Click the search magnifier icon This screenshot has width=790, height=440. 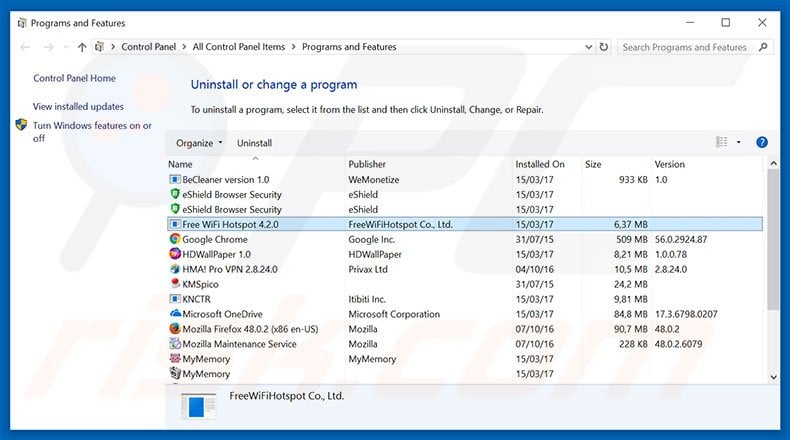763,47
